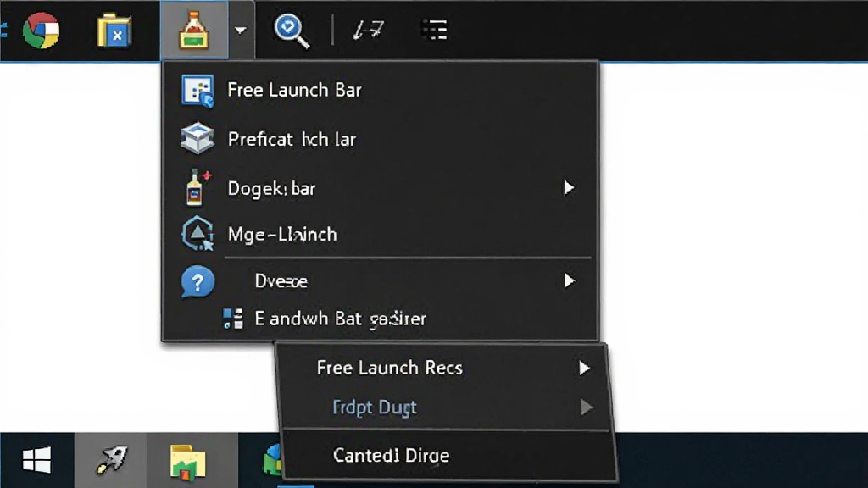This screenshot has width=868, height=488.
Task: Expand the dropdown arrow beside bottle icon
Action: click(240, 30)
